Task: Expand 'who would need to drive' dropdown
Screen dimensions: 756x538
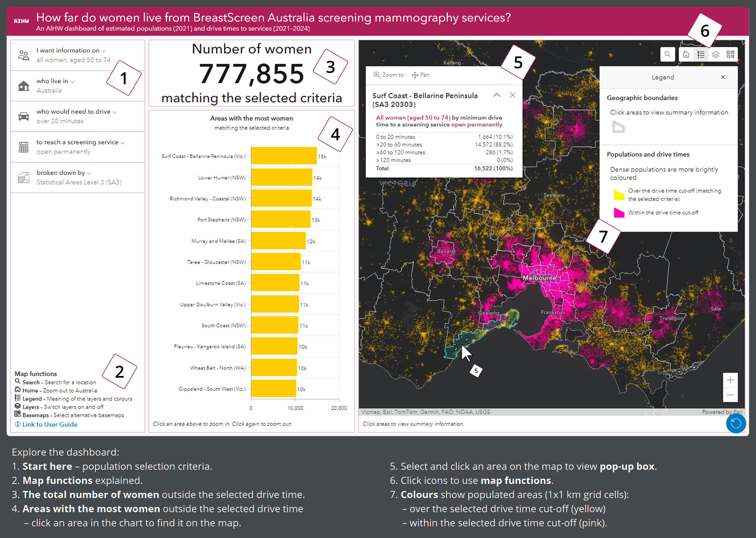Action: coord(77,112)
